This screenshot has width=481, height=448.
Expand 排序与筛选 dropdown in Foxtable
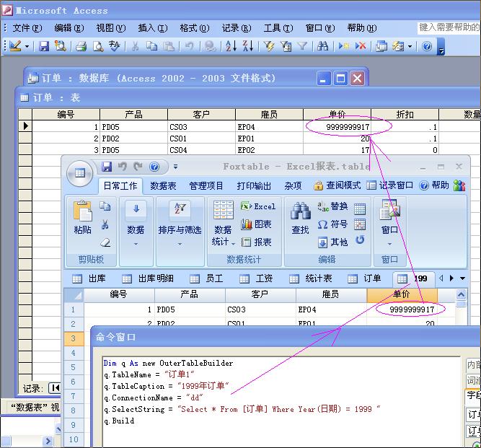tap(180, 245)
